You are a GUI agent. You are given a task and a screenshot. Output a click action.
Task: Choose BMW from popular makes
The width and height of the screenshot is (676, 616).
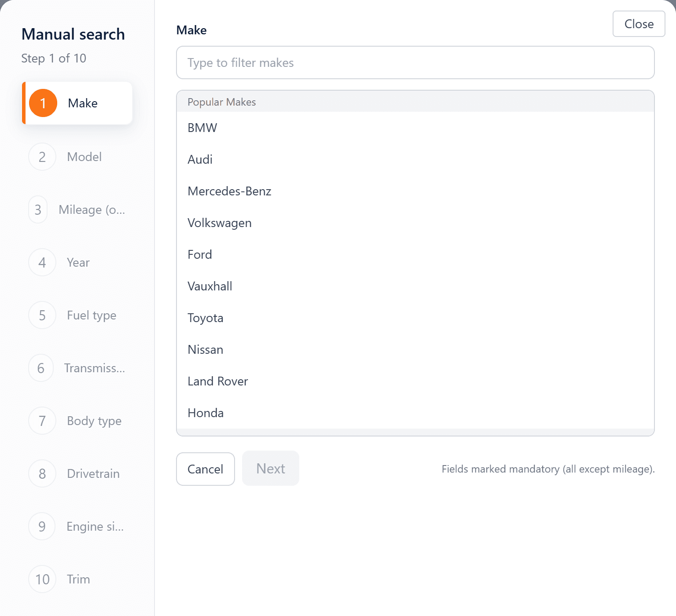pos(415,128)
